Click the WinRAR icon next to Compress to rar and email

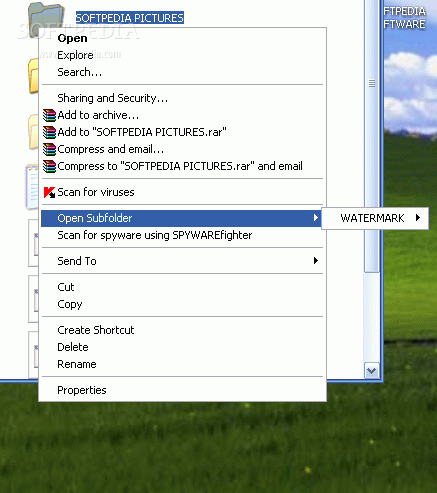pyautogui.click(x=49, y=166)
